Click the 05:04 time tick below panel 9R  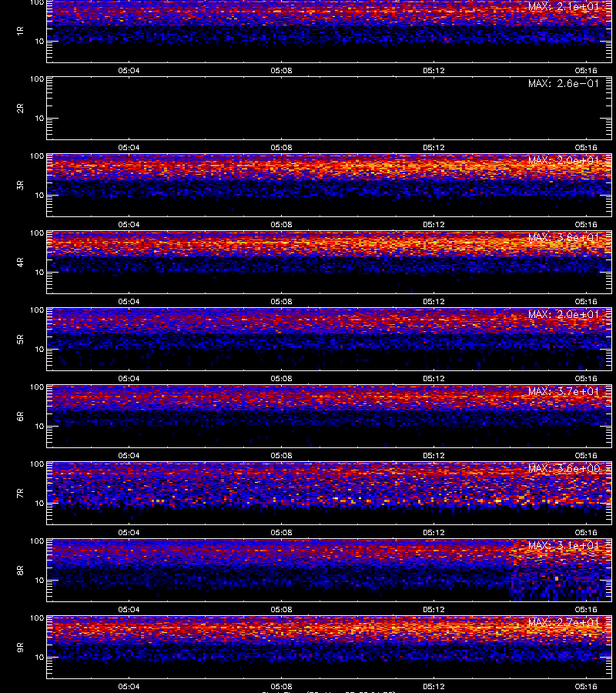pyautogui.click(x=129, y=686)
